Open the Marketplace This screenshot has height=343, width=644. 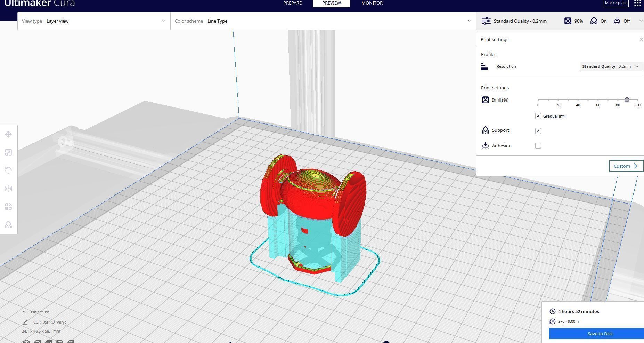click(x=616, y=3)
